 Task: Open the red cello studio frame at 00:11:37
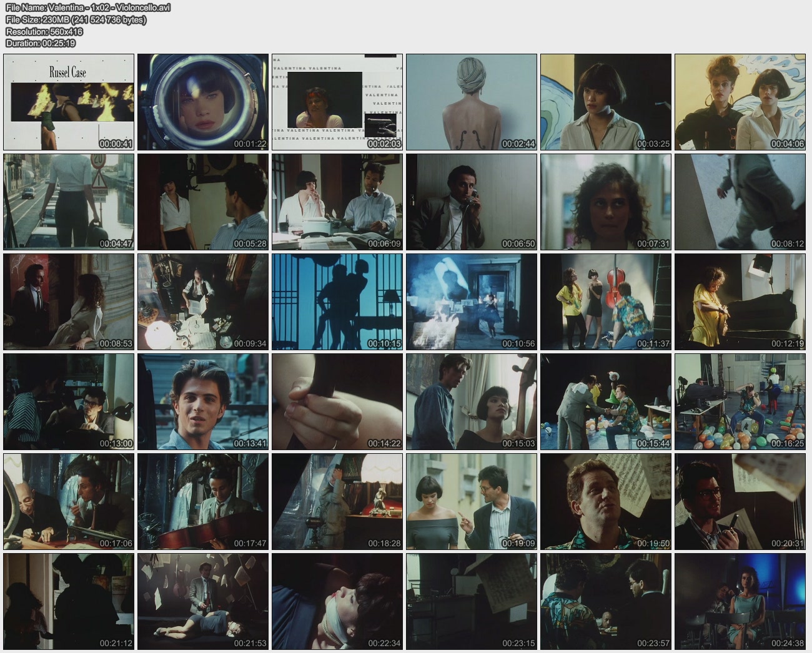point(606,302)
